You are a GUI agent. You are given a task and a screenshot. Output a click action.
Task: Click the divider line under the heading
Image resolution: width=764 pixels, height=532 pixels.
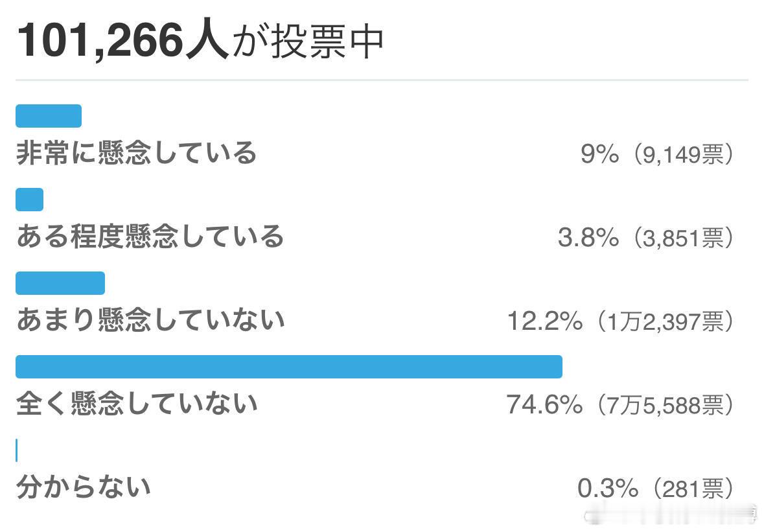pyautogui.click(x=382, y=80)
